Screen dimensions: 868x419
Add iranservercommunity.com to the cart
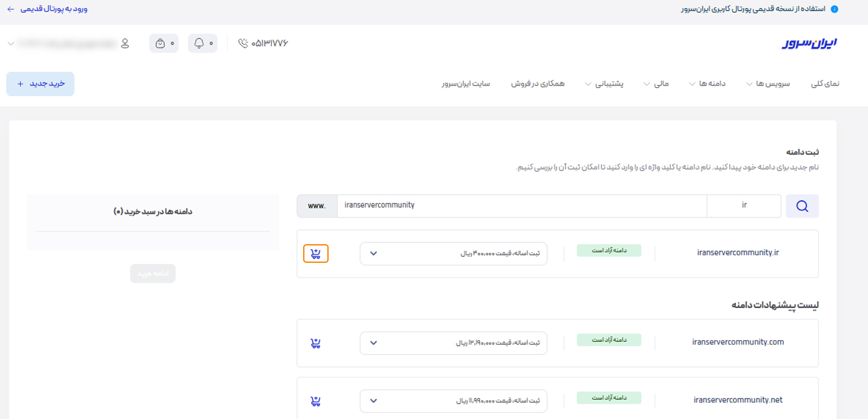pyautogui.click(x=316, y=343)
